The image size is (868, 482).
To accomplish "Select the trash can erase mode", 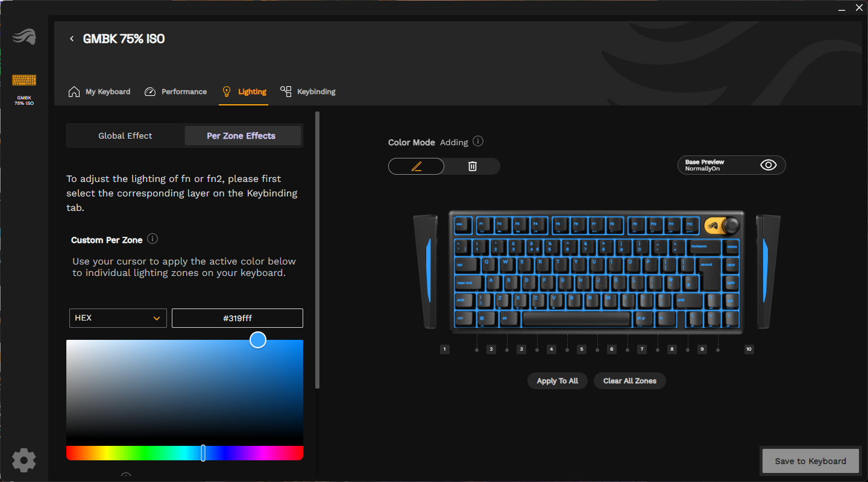I will pyautogui.click(x=473, y=166).
